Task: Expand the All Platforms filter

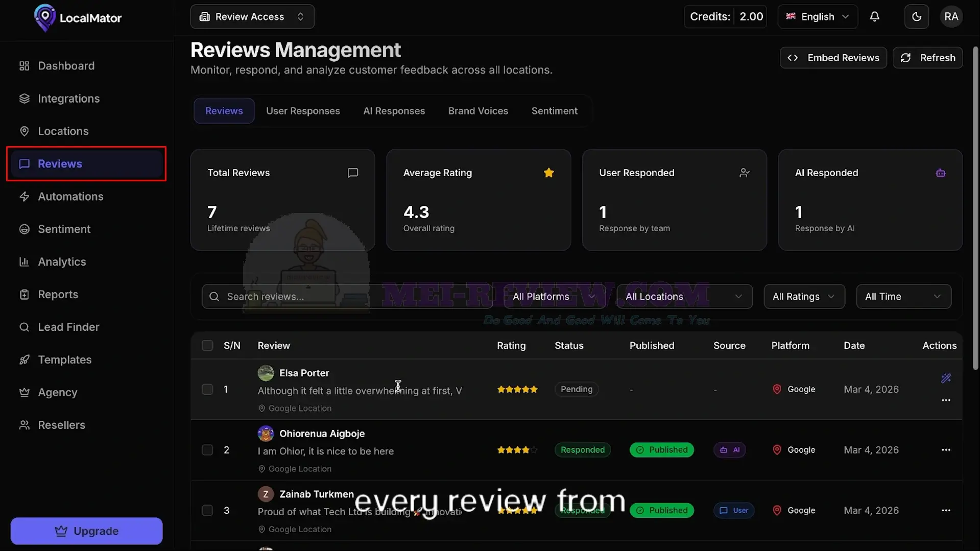Action: coord(554,297)
